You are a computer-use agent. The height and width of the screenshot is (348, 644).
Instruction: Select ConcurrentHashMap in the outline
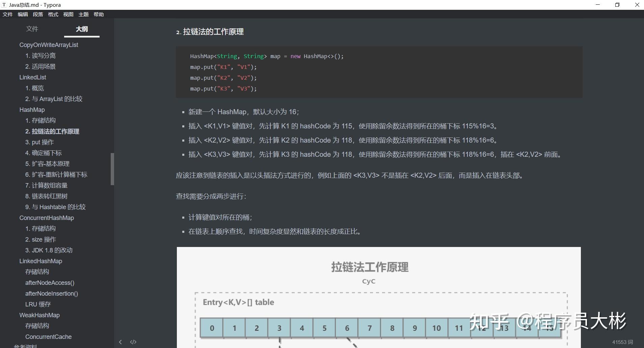coord(47,218)
